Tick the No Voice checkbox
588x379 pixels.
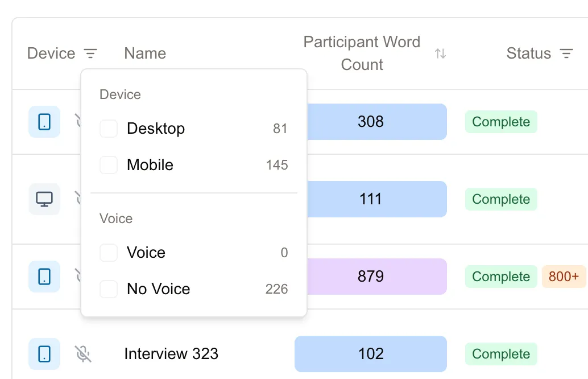(109, 289)
